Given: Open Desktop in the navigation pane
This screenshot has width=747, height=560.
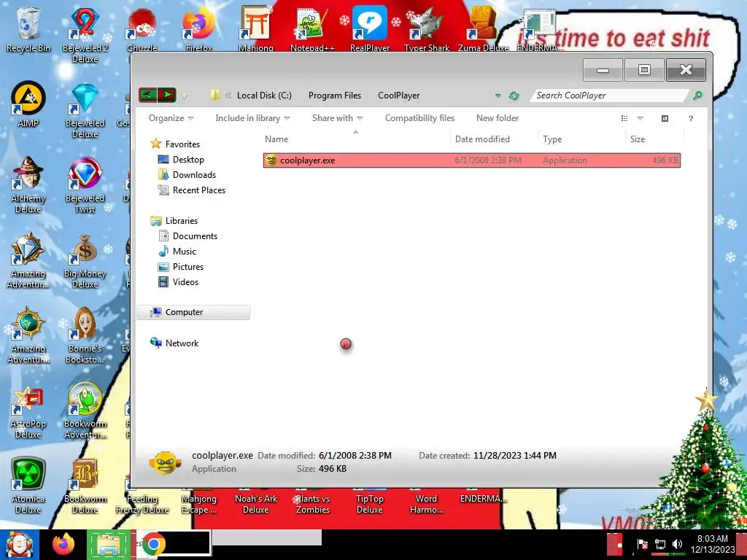Looking at the screenshot, I should pyautogui.click(x=181, y=160).
